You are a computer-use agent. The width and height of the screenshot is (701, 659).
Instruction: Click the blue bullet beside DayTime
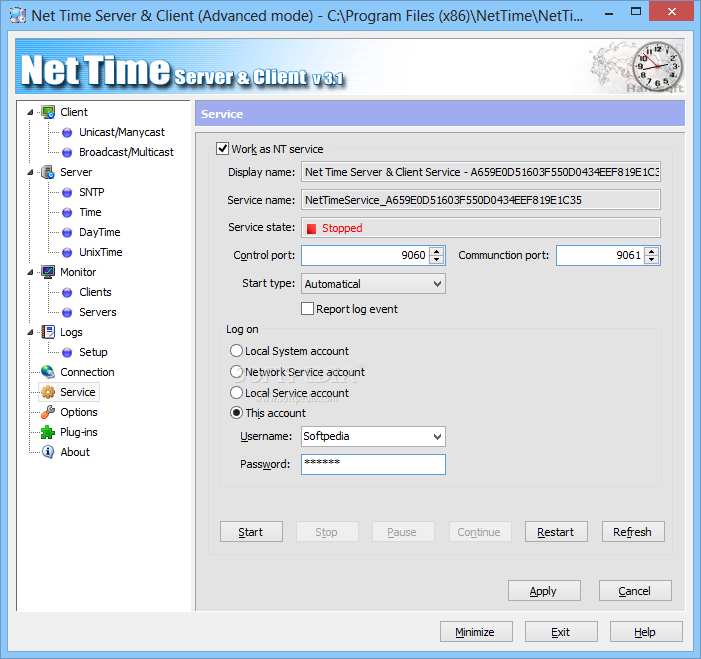coord(67,232)
